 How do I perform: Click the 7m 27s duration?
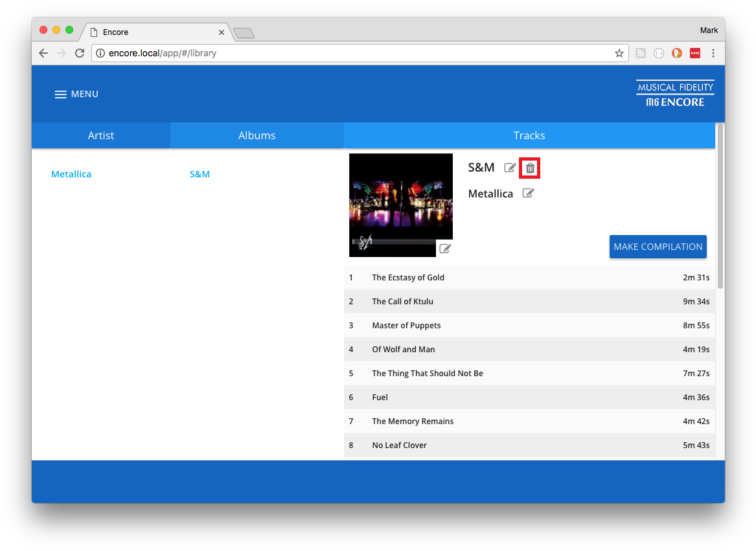(x=696, y=373)
